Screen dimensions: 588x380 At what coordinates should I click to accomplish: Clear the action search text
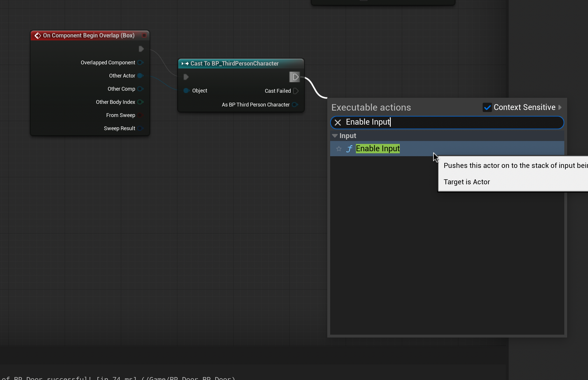pyautogui.click(x=338, y=123)
